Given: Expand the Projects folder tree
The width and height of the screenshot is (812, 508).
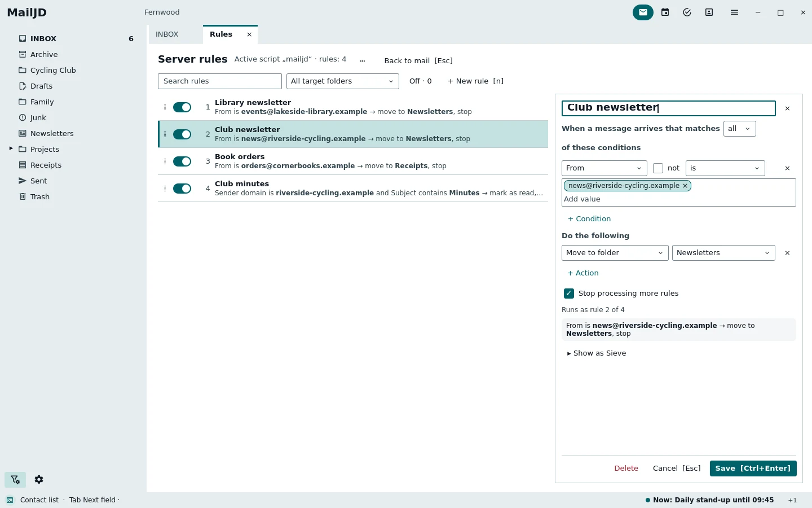Looking at the screenshot, I should coord(11,149).
